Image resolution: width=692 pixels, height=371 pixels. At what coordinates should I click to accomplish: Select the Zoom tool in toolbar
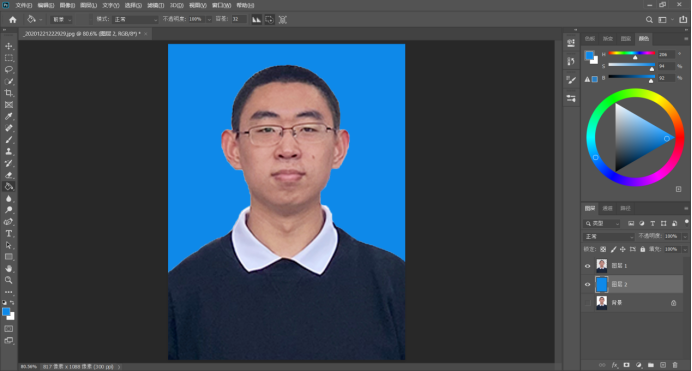coord(8,280)
